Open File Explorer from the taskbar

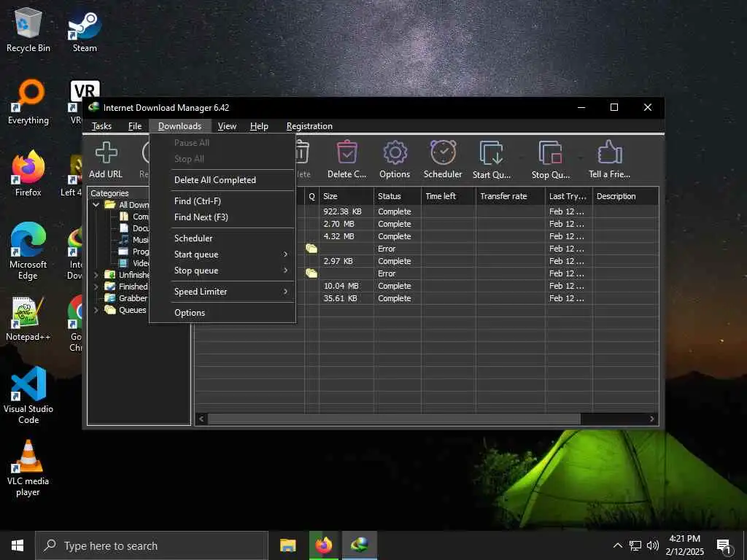(x=287, y=545)
